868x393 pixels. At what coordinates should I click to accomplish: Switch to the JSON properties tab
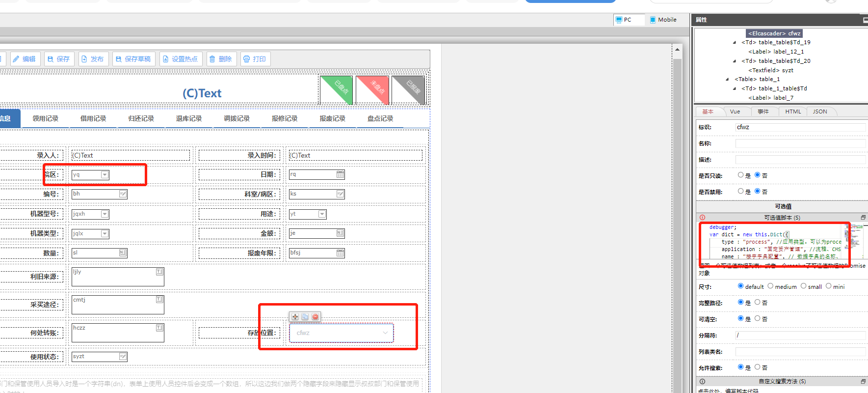pos(820,112)
